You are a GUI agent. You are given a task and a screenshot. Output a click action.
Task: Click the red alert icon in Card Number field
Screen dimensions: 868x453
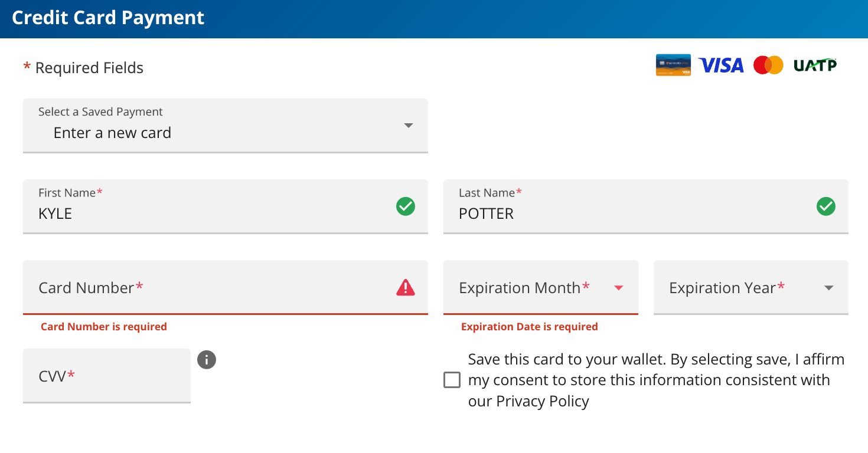click(405, 287)
